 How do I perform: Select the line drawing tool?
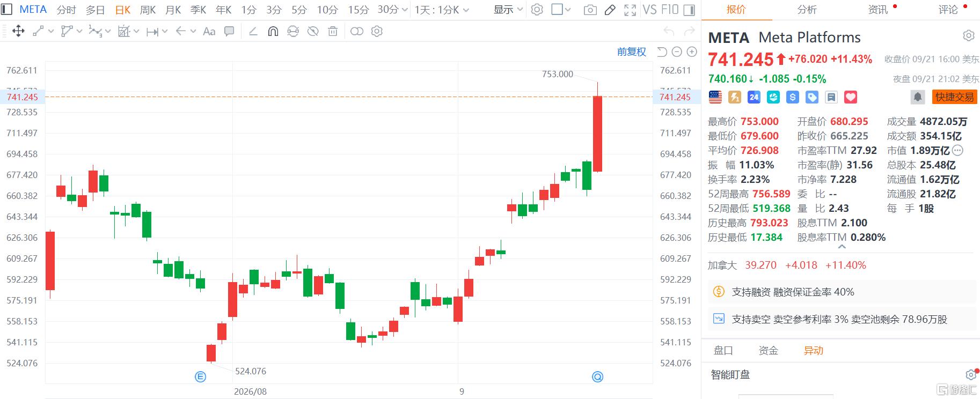point(38,31)
